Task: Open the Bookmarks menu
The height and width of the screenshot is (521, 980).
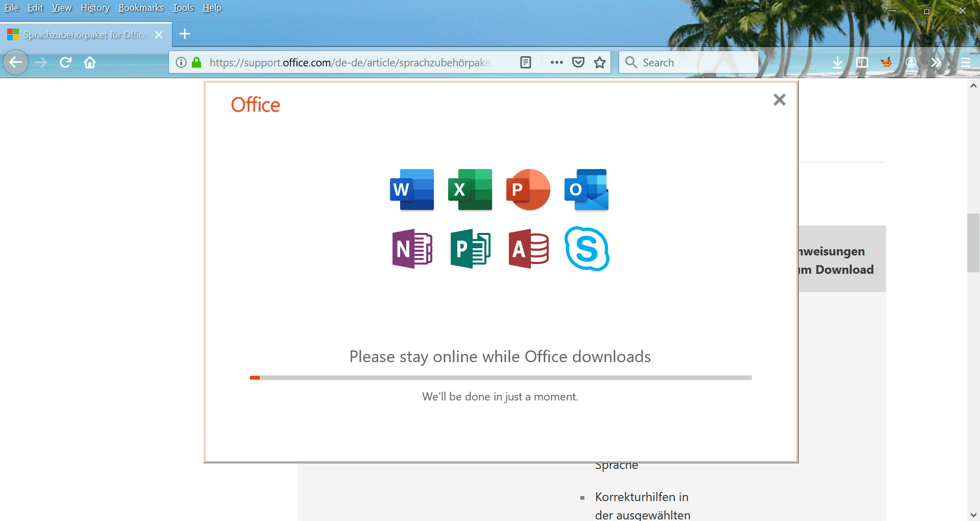Action: (x=141, y=8)
